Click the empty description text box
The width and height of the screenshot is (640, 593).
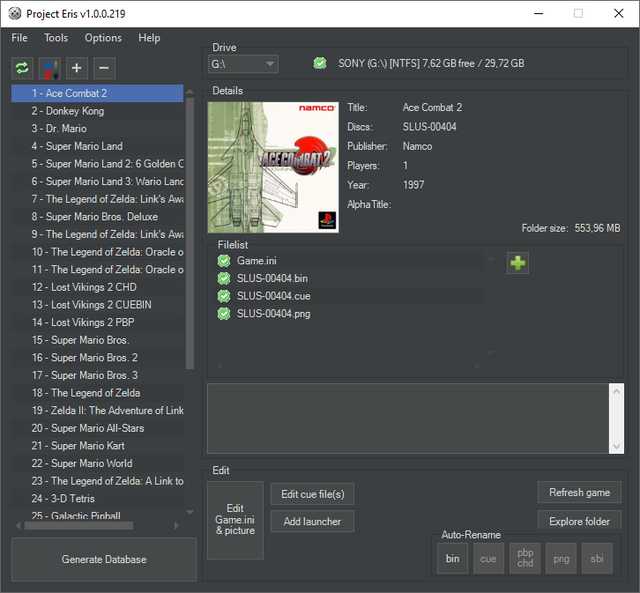tap(408, 418)
